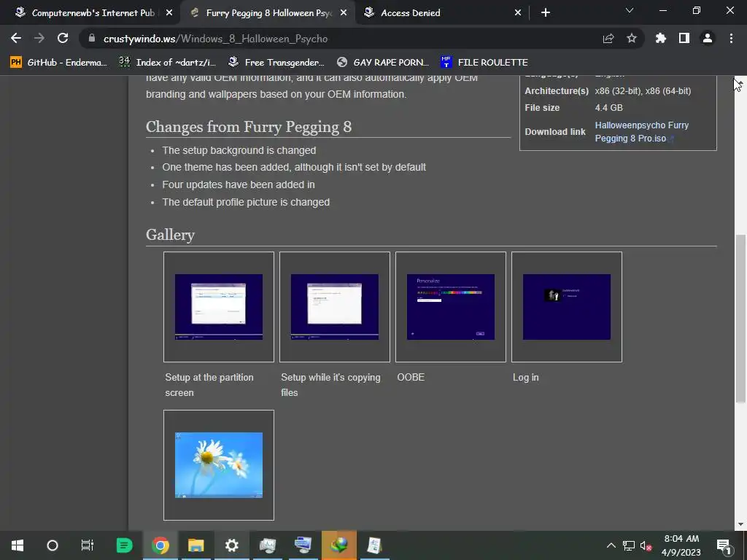
Task: Click the scrollbar down arrow
Action: pos(740,524)
